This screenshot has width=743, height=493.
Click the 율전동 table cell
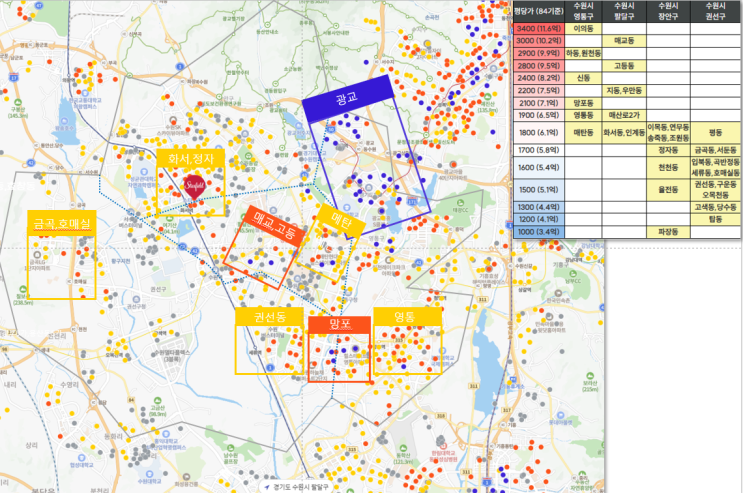click(x=668, y=190)
